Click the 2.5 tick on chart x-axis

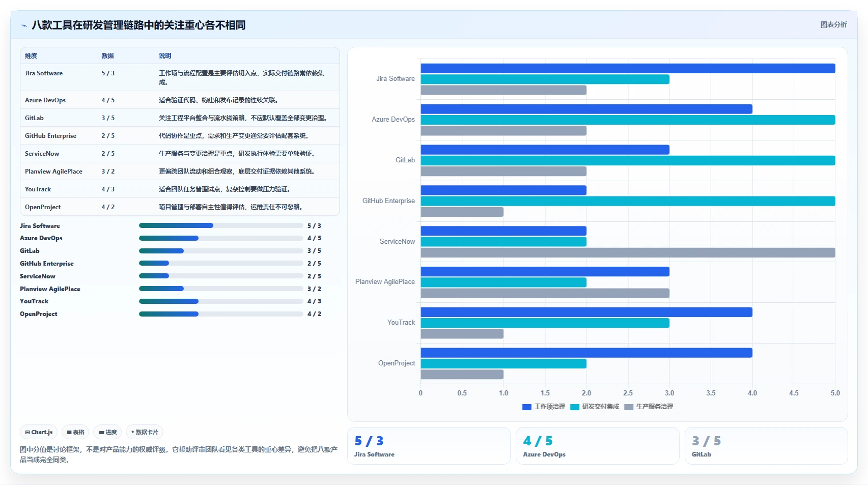[628, 393]
